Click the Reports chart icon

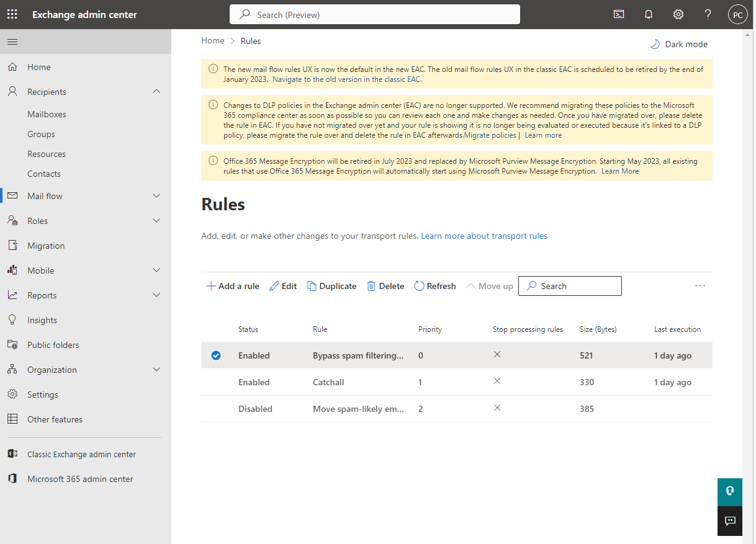(12, 295)
